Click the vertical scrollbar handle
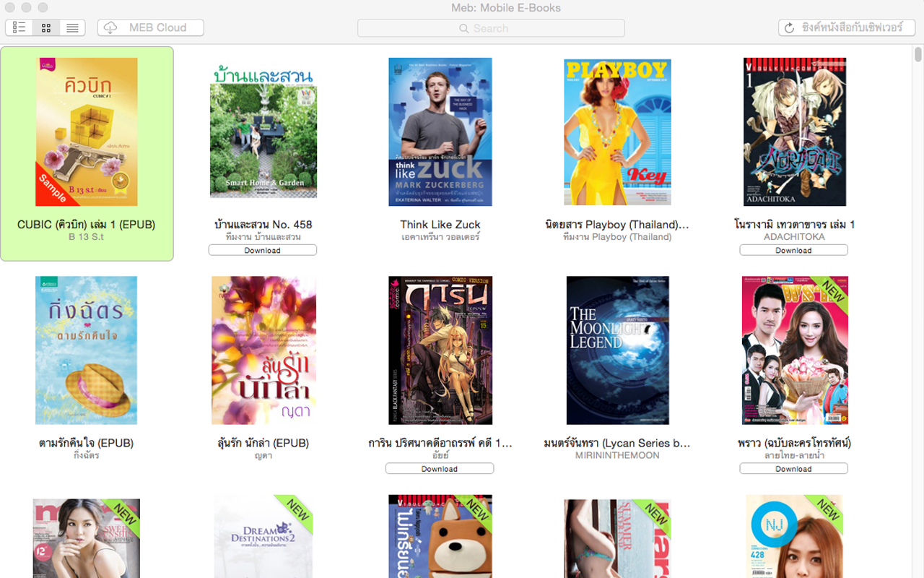Image resolution: width=924 pixels, height=578 pixels. tap(918, 55)
